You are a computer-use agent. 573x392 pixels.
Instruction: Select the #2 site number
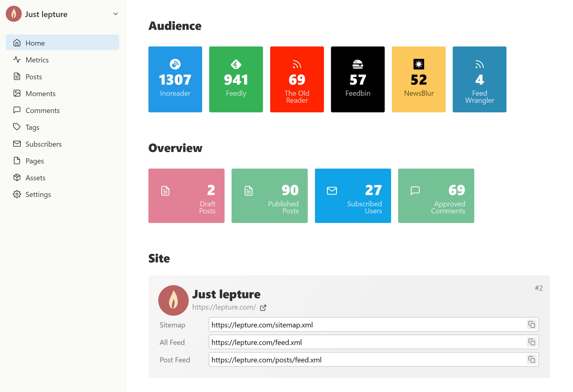[x=539, y=288]
